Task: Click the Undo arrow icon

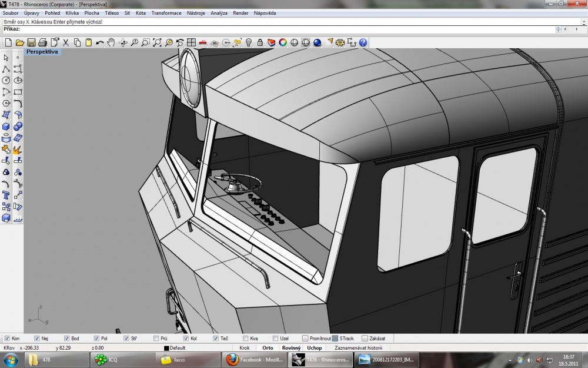Action: pyautogui.click(x=100, y=42)
